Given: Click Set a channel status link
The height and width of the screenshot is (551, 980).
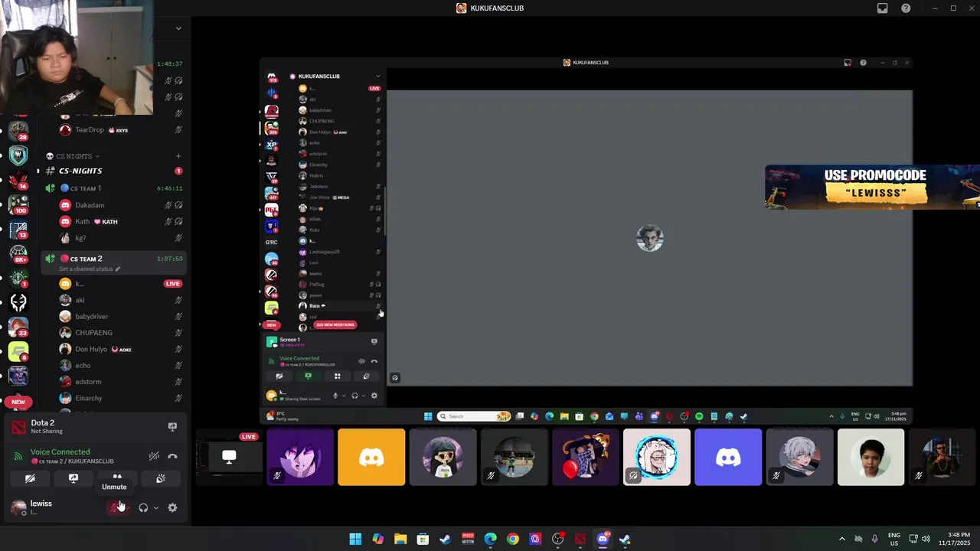Looking at the screenshot, I should (x=90, y=269).
